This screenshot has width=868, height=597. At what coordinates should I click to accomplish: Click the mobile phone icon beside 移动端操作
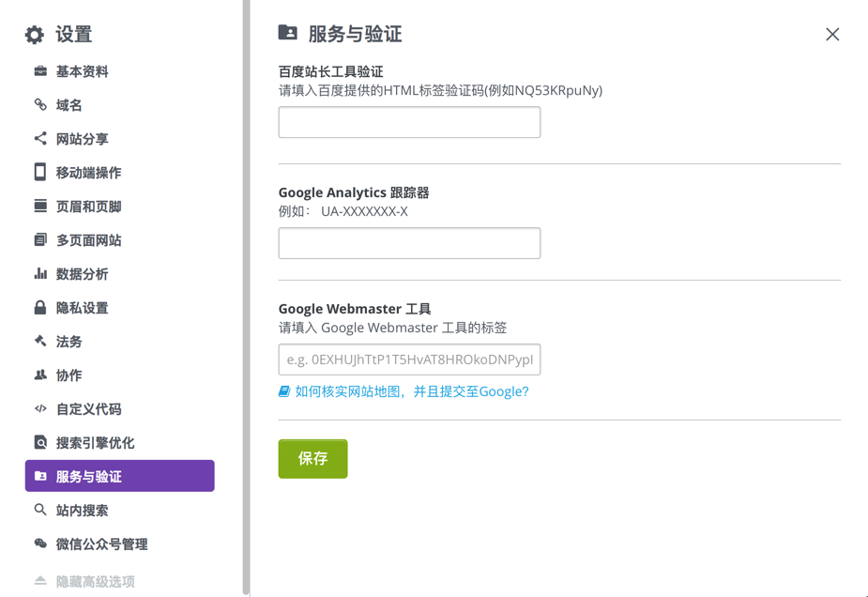(x=40, y=173)
